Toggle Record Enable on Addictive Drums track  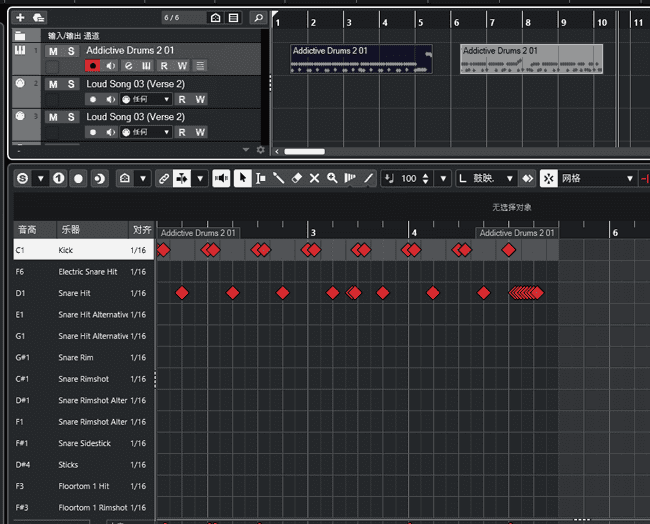coord(93,66)
